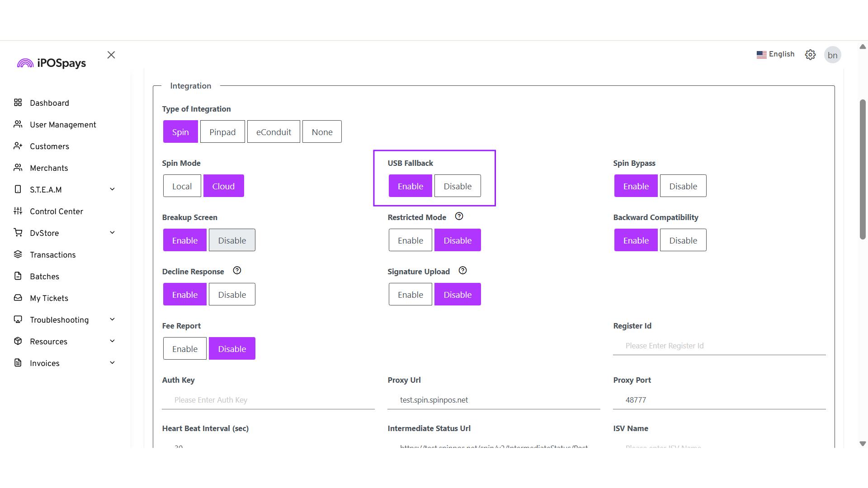Click the Control Center sliders icon
Screen dimensions: 868x488
tap(18, 211)
